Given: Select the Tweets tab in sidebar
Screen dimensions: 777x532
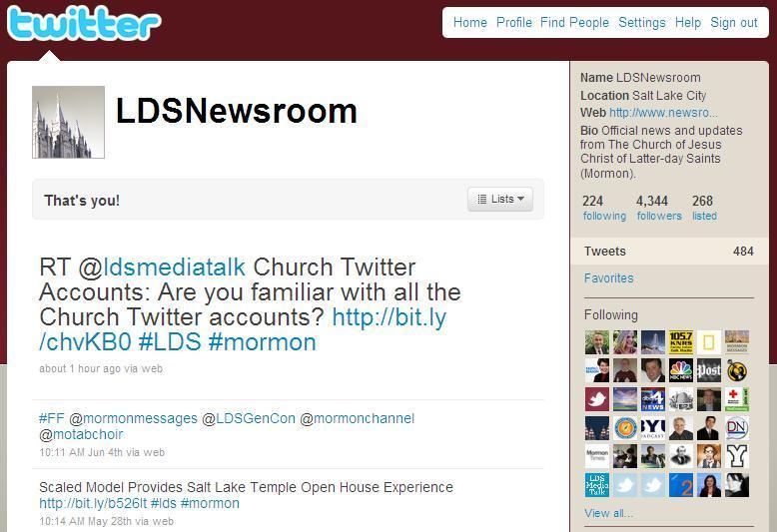Looking at the screenshot, I should [669, 252].
